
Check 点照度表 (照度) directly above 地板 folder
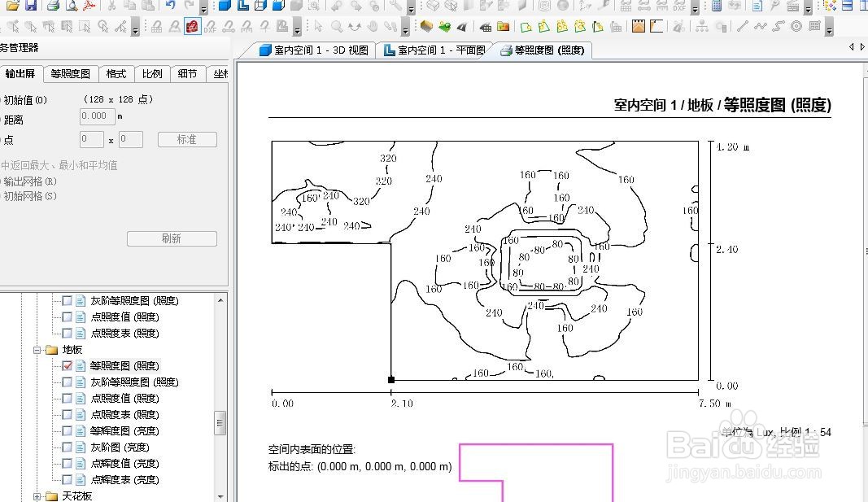click(x=68, y=334)
